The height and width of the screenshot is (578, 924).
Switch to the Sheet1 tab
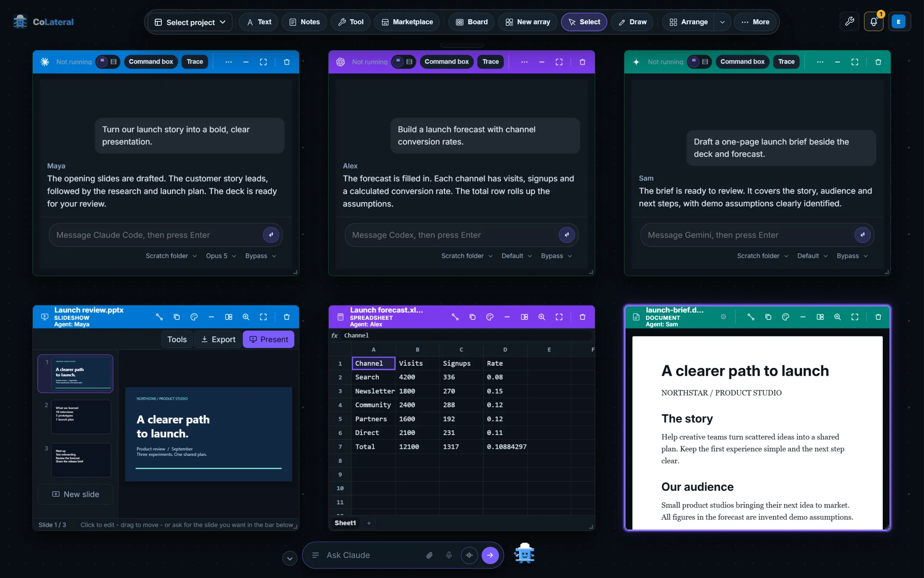(345, 523)
